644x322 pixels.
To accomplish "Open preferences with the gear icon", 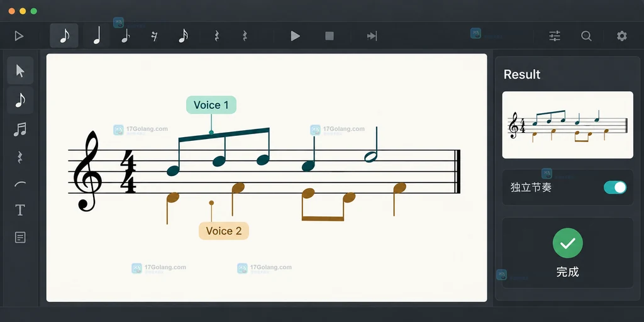I will [622, 36].
